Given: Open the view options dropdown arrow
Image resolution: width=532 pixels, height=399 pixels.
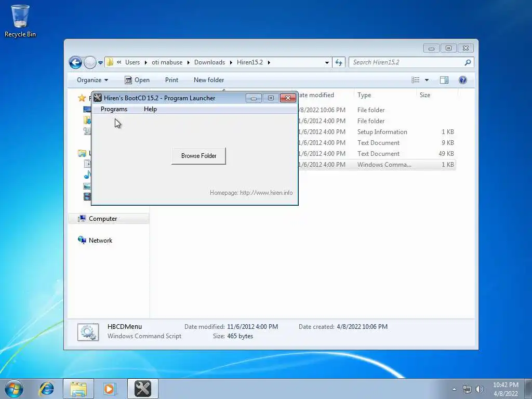Looking at the screenshot, I should [x=427, y=80].
